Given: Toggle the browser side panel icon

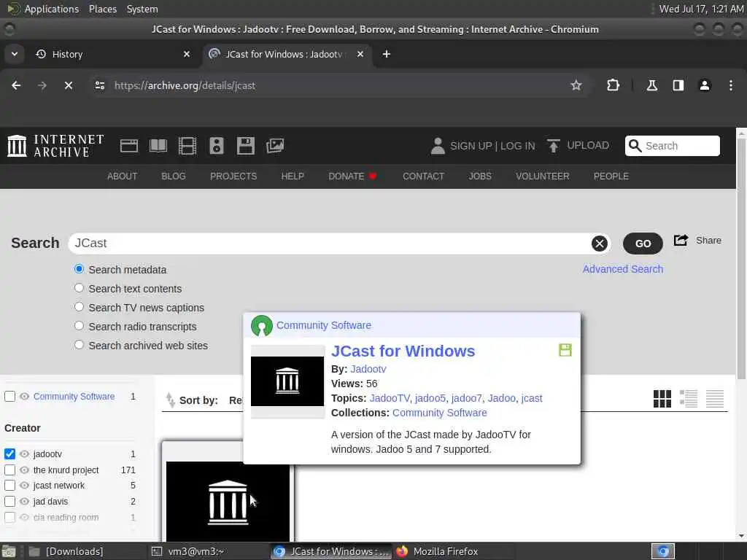Looking at the screenshot, I should 678,85.
